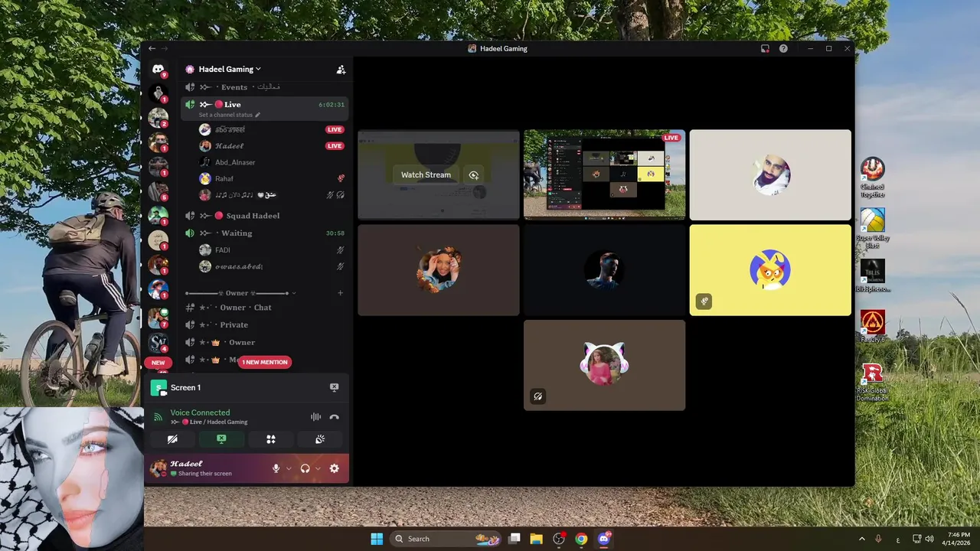Screen dimensions: 980x551
Task: Select the yellow Rahaf avatar tile
Action: tap(770, 270)
